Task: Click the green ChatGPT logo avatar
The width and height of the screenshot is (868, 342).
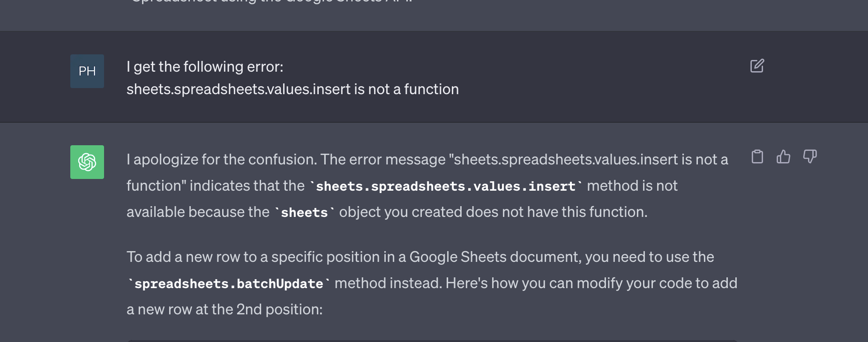Action: click(x=87, y=162)
